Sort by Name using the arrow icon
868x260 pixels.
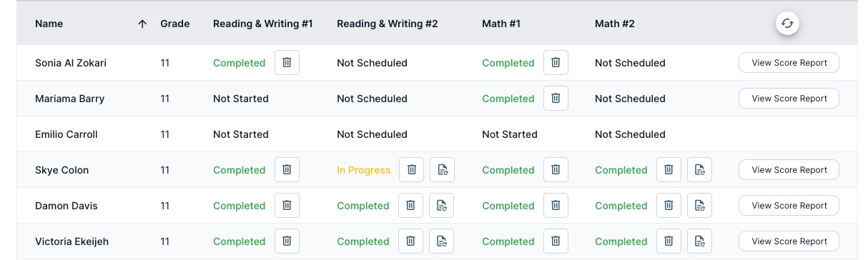(142, 24)
